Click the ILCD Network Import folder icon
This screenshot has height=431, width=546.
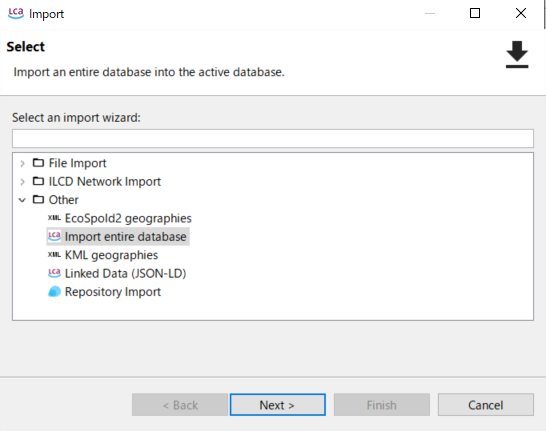coord(38,181)
